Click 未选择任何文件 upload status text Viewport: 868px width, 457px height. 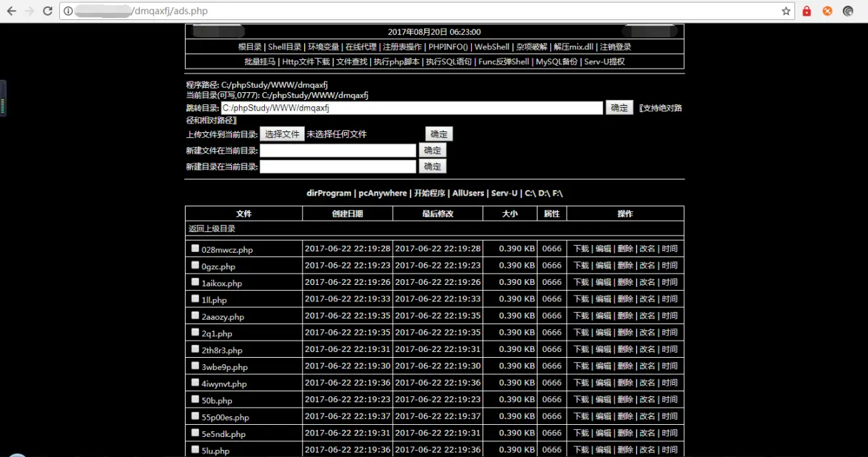(x=337, y=134)
